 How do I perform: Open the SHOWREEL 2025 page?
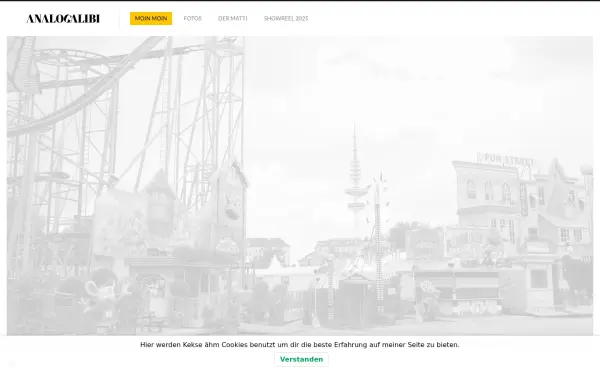click(x=286, y=18)
